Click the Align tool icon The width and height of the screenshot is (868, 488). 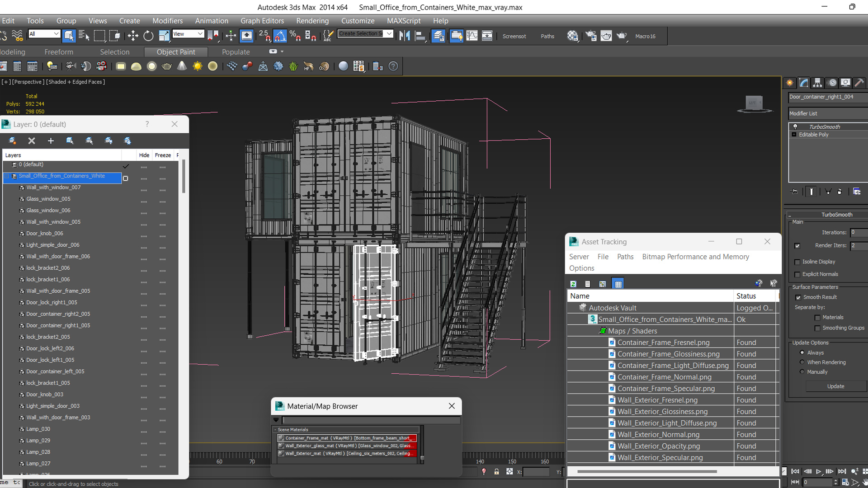[420, 35]
